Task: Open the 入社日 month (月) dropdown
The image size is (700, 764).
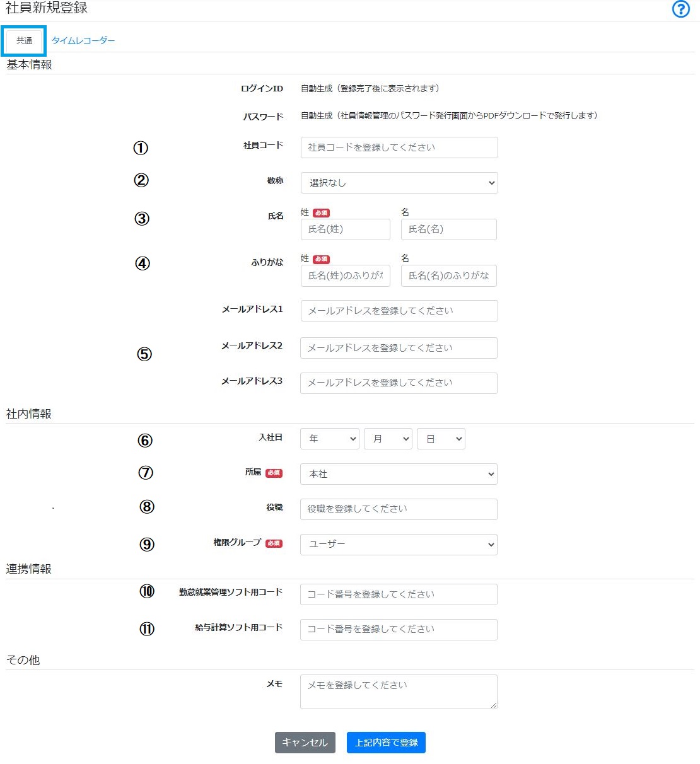Action: tap(388, 439)
